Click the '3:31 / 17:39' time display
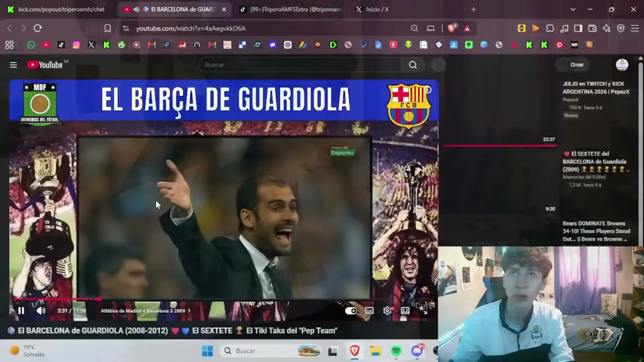Image resolution: width=644 pixels, height=362 pixels. point(71,311)
